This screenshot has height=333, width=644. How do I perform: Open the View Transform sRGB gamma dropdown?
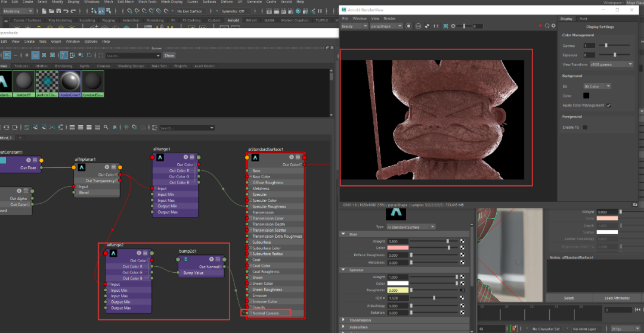pos(611,64)
